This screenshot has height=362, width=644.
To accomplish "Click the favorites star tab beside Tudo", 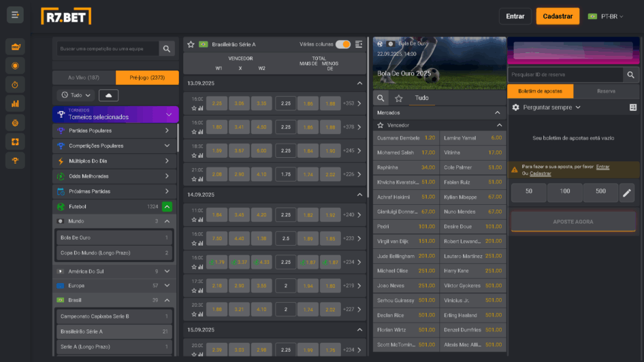I will [x=399, y=98].
